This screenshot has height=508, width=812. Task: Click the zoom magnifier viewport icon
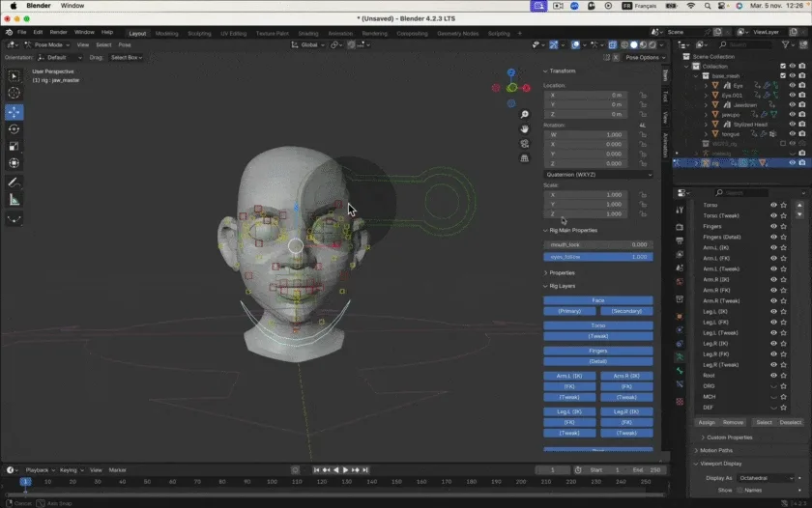(525, 114)
